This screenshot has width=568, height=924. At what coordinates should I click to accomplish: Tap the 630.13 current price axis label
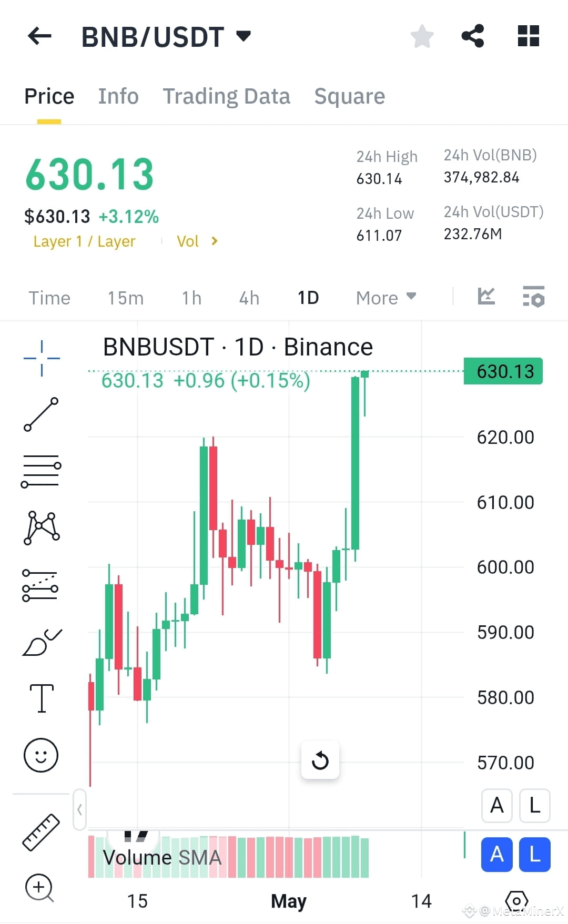pyautogui.click(x=503, y=371)
